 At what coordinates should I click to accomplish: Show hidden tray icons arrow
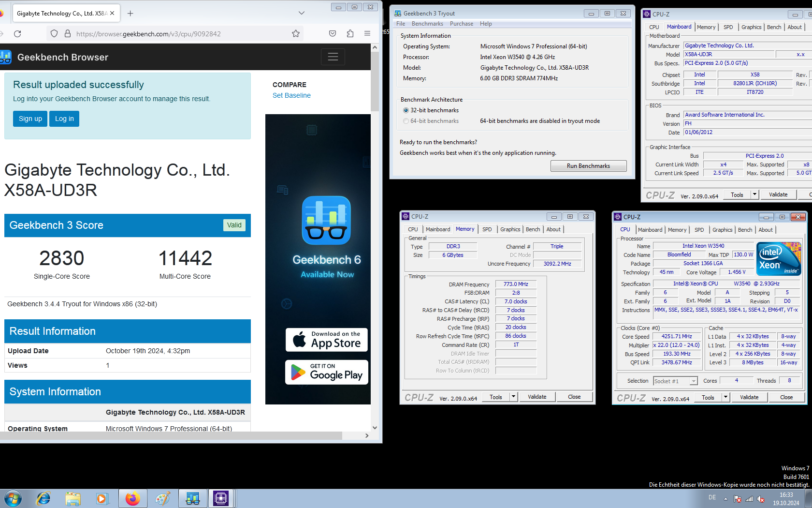click(x=725, y=499)
